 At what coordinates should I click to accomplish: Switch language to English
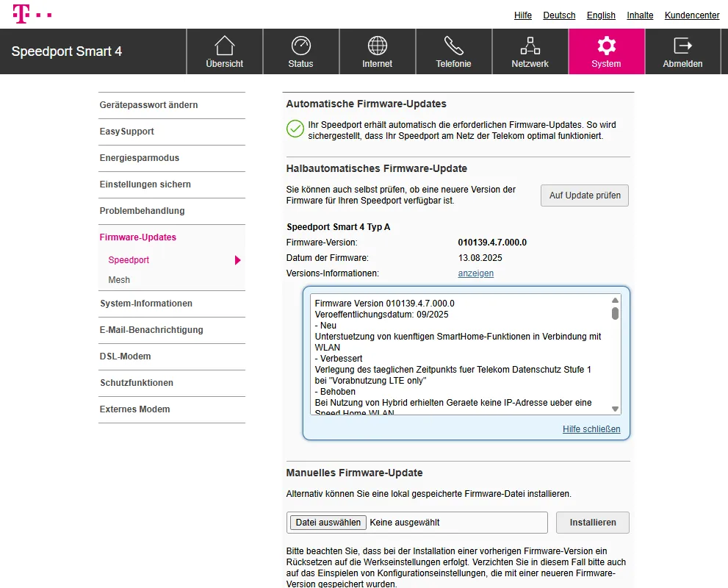pos(601,15)
